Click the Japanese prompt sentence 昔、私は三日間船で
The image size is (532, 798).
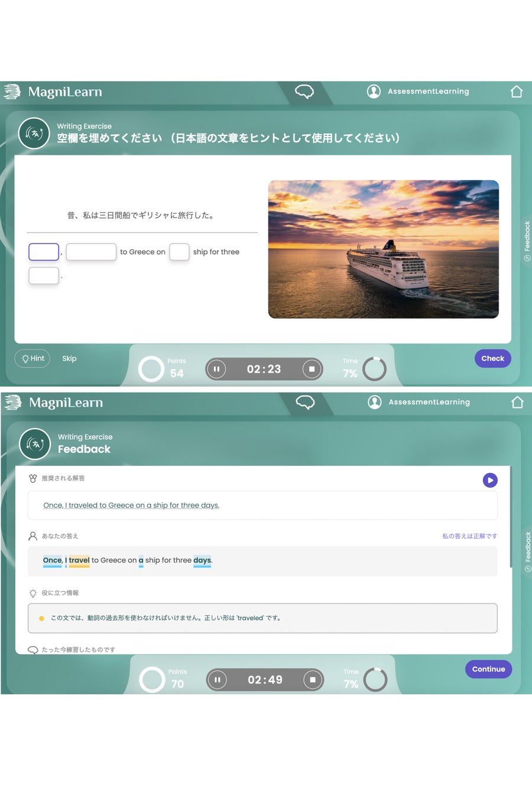[x=141, y=216]
